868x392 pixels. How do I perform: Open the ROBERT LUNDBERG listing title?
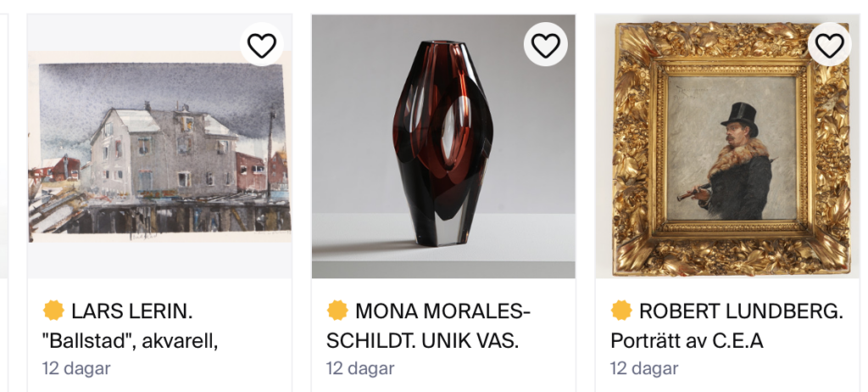[740, 311]
